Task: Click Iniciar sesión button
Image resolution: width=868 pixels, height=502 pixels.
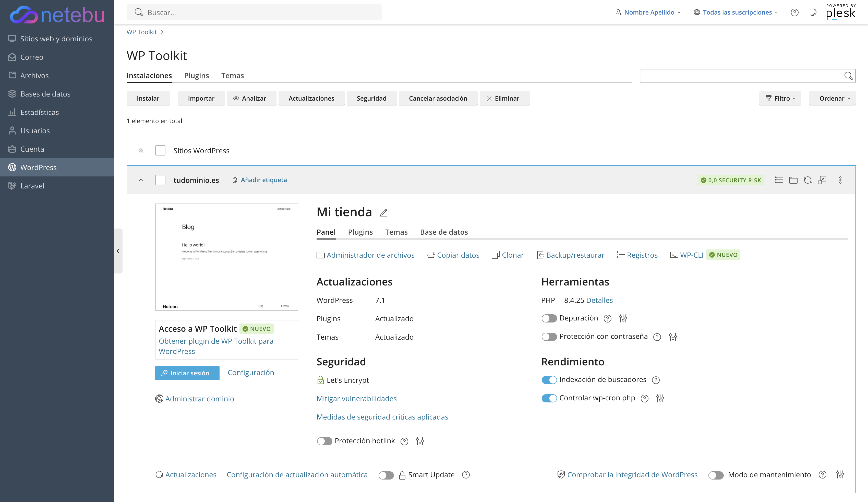Action: (x=187, y=373)
